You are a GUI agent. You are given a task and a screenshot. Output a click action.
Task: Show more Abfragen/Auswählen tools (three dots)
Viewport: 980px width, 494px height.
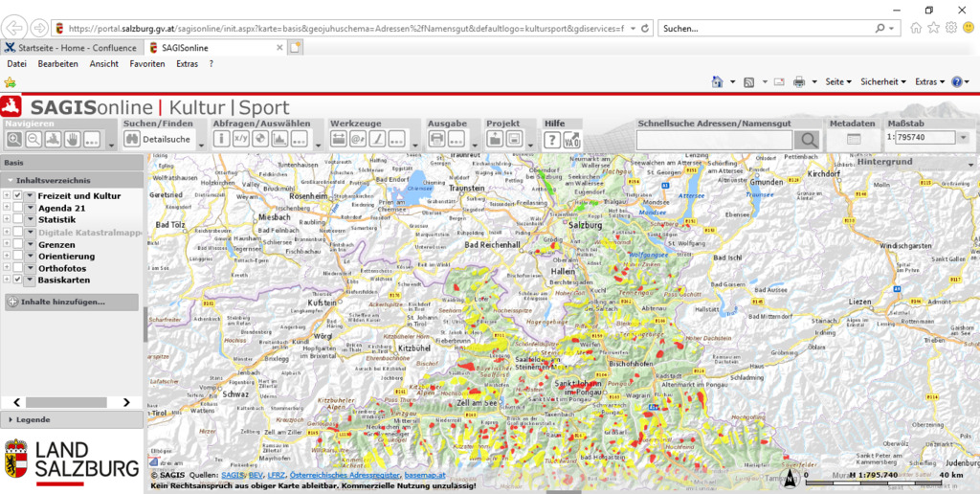[299, 140]
